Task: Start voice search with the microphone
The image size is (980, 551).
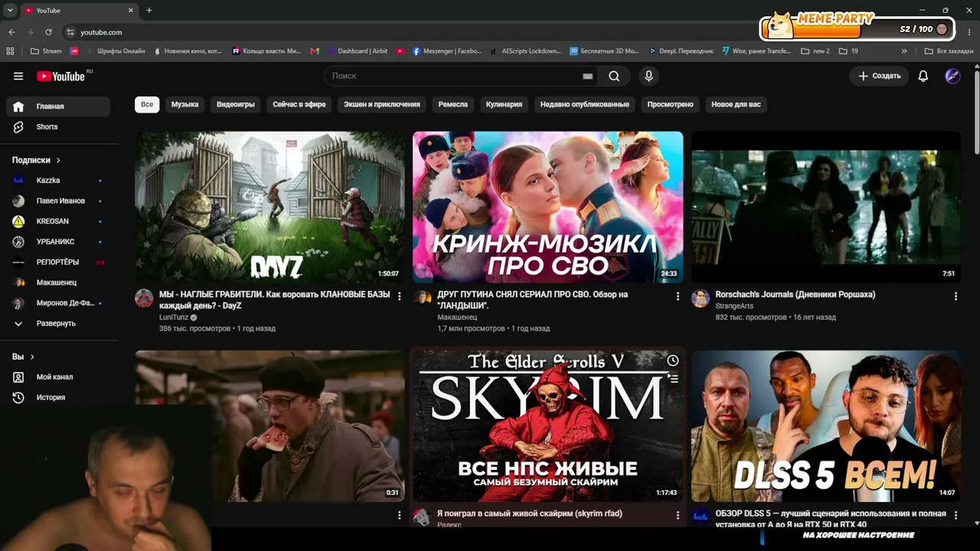Action: [x=648, y=76]
